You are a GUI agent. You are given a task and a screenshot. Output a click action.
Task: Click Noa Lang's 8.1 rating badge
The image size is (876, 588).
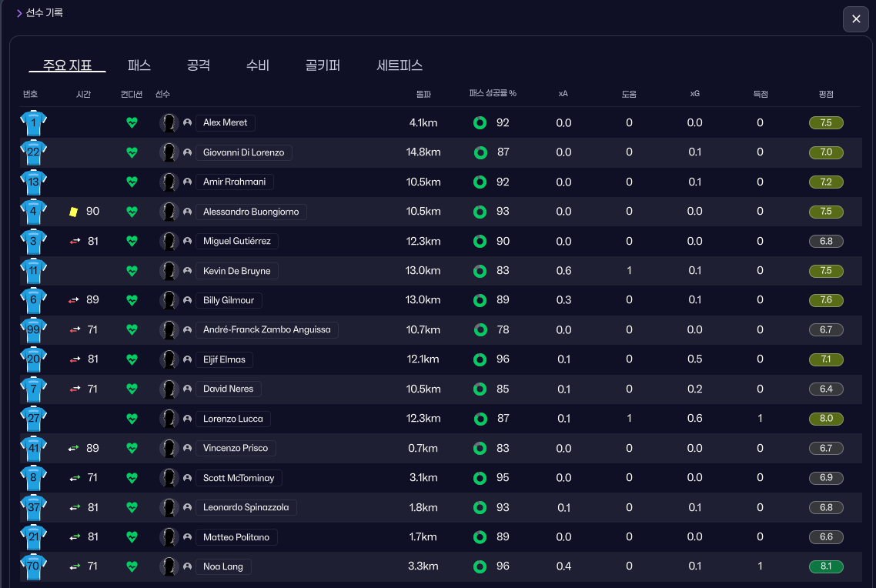tap(826, 566)
